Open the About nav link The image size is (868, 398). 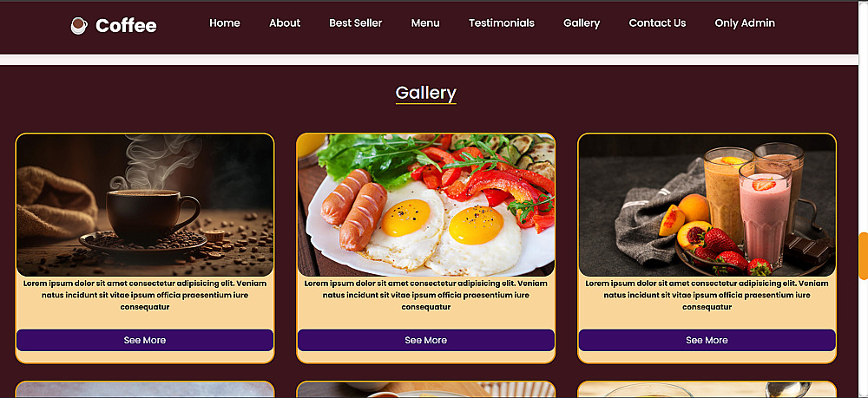coord(285,23)
